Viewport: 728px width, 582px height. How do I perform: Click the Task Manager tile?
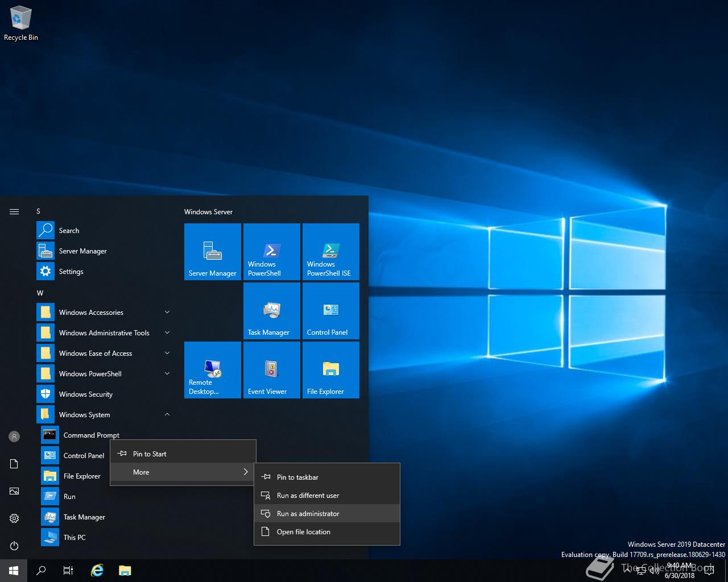coord(272,311)
